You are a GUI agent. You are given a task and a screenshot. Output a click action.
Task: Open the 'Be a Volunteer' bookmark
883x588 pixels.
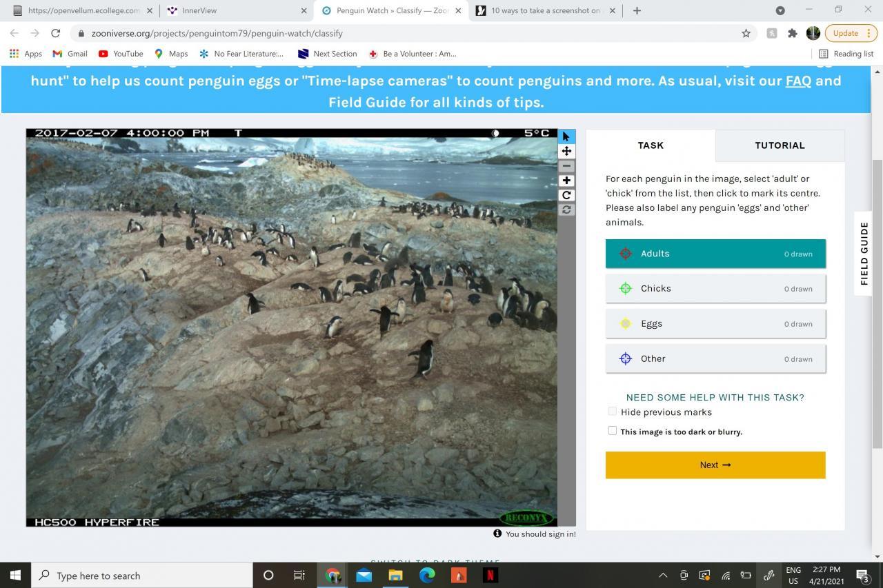point(413,54)
